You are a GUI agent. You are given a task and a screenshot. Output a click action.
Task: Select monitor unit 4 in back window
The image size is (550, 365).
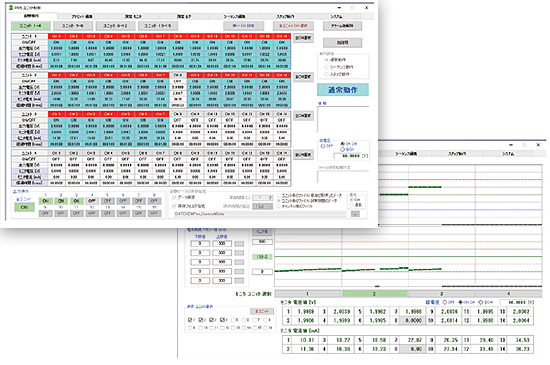508,293
